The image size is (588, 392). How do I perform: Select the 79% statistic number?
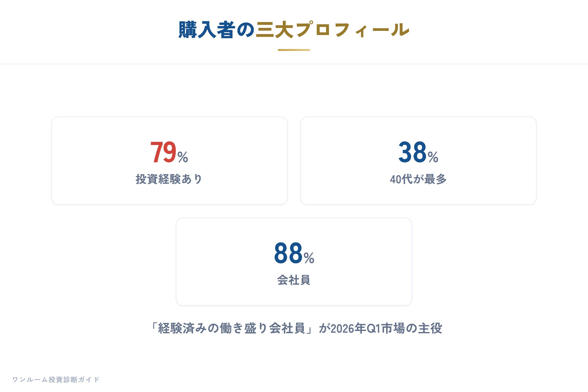(x=169, y=152)
